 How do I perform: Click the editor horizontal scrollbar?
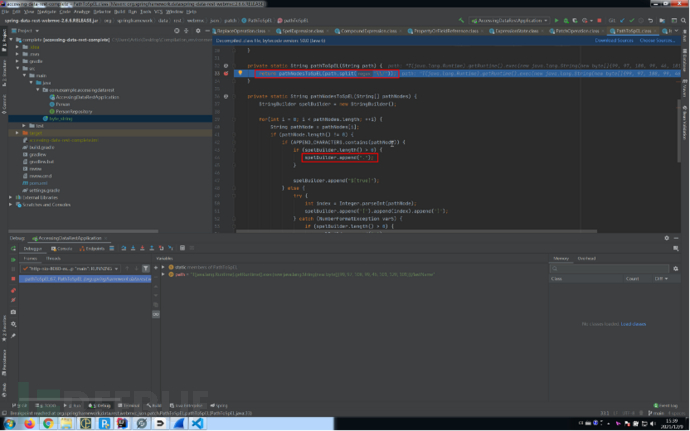point(416,231)
